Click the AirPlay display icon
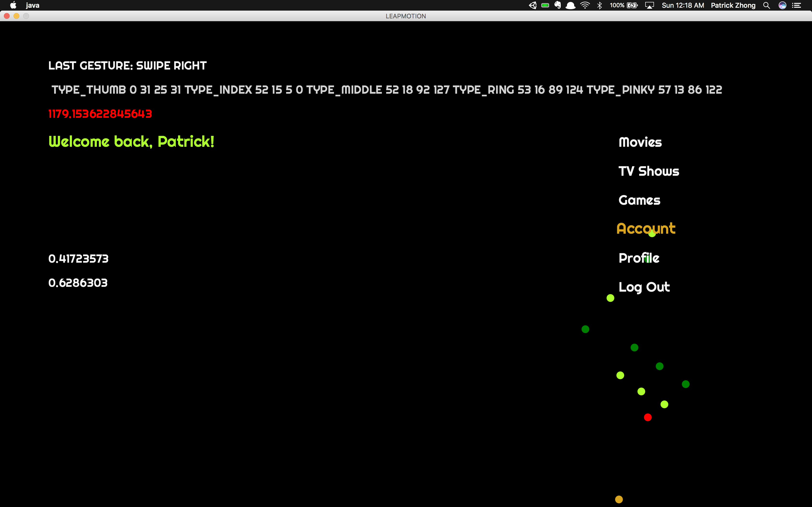 tap(649, 5)
